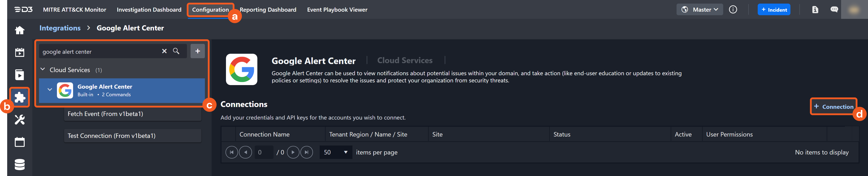Open the items per page dropdown

point(336,152)
